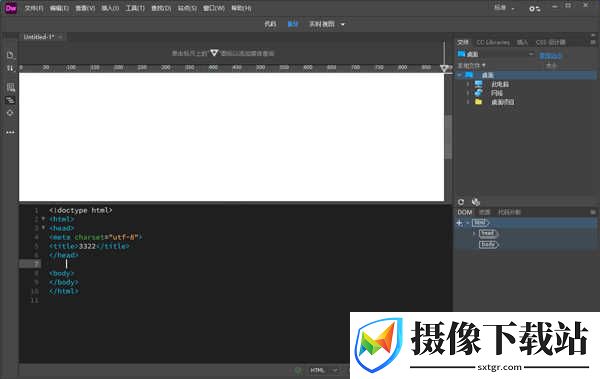Image resolution: width=600 pixels, height=379 pixels.
Task: Open the 代码片断 panel tab
Action: pyautogui.click(x=509, y=212)
